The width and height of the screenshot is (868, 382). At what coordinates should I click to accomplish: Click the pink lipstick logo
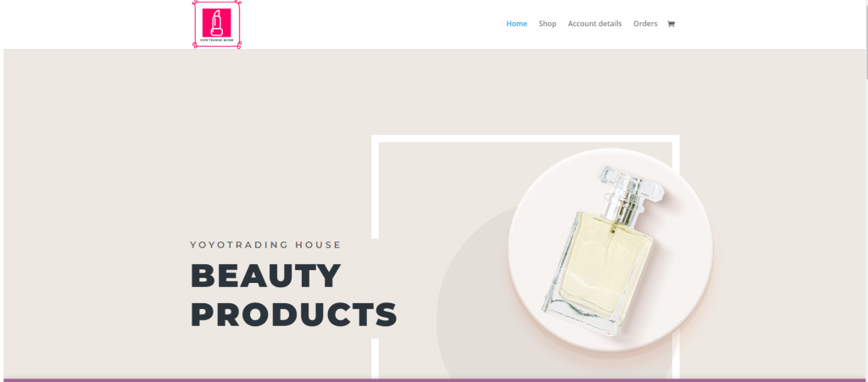click(x=216, y=24)
